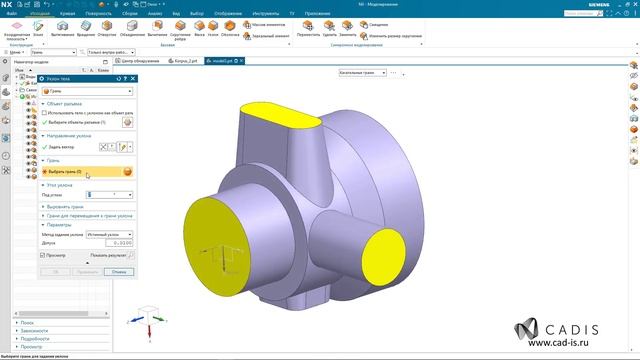Open the 'Только внутри рабо...' scope dropdown
The height and width of the screenshot is (360, 640).
coord(111,52)
